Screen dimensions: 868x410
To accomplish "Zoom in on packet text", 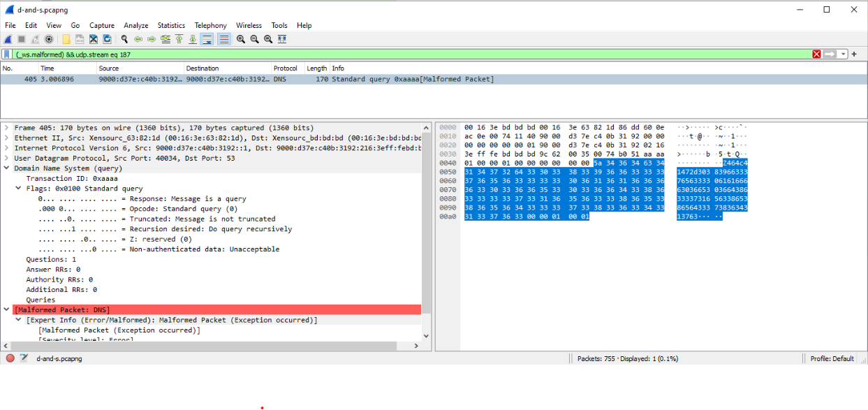I will point(240,39).
